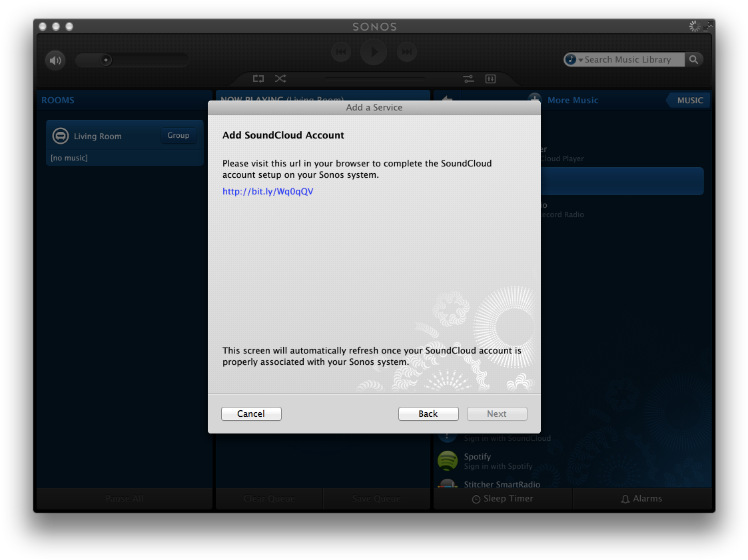Open the equalizer icon beside crossfade

tap(490, 79)
